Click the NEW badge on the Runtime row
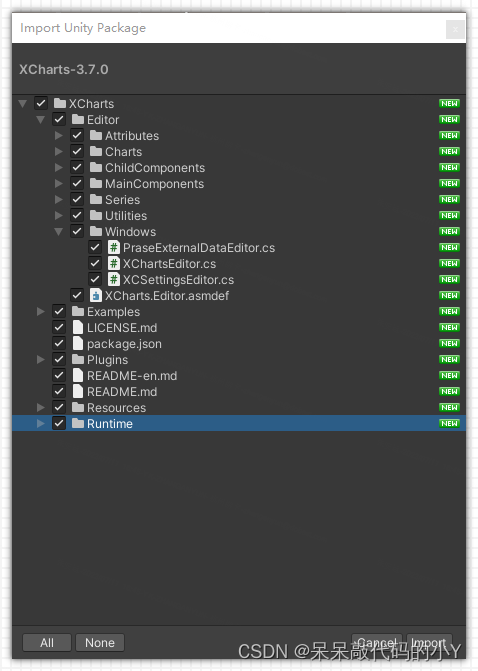This screenshot has width=478, height=671. coord(449,424)
